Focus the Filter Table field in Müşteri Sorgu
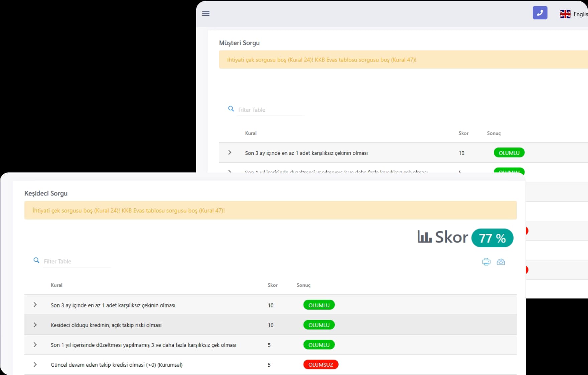 point(271,110)
